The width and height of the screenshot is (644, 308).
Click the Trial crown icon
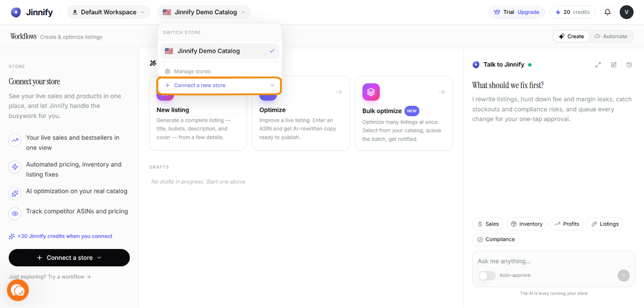[x=497, y=12]
